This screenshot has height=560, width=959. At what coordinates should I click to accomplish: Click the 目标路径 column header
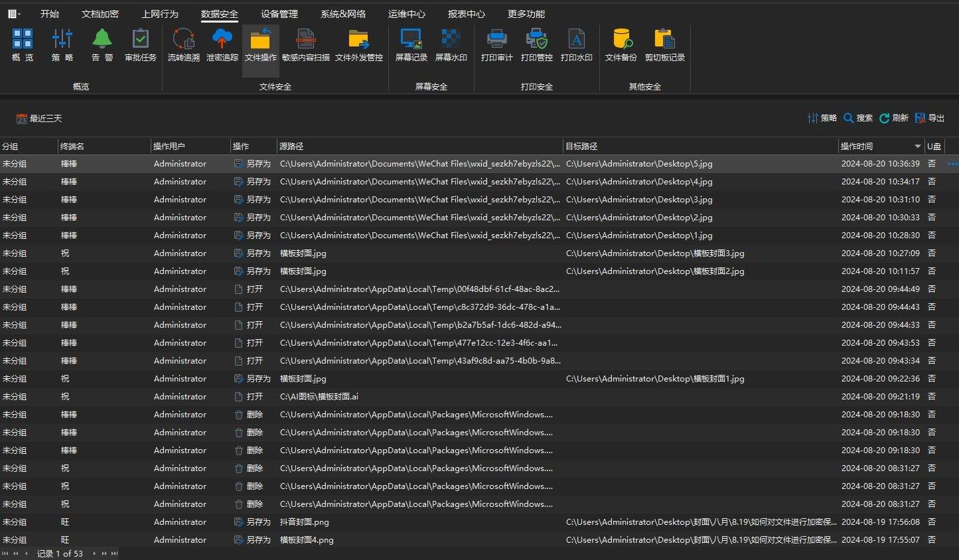point(701,146)
